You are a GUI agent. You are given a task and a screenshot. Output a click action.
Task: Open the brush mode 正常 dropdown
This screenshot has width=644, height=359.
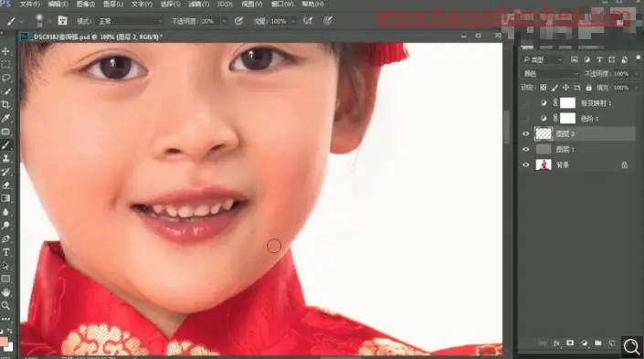pyautogui.click(x=130, y=21)
